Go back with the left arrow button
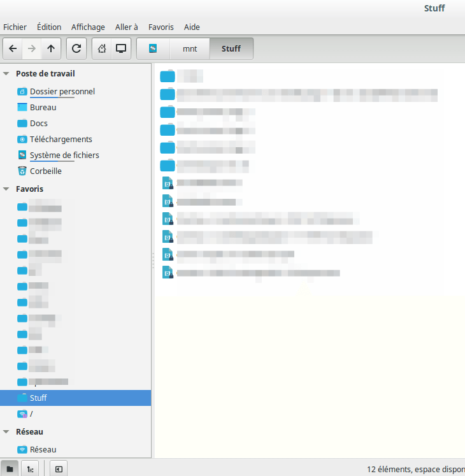Viewport: 465px width, 476px height. [13, 48]
